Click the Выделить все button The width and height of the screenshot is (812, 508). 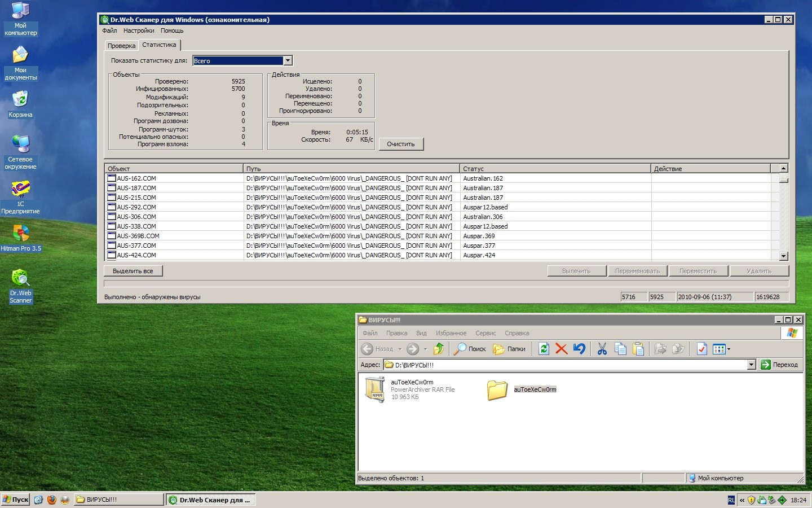[x=133, y=271]
